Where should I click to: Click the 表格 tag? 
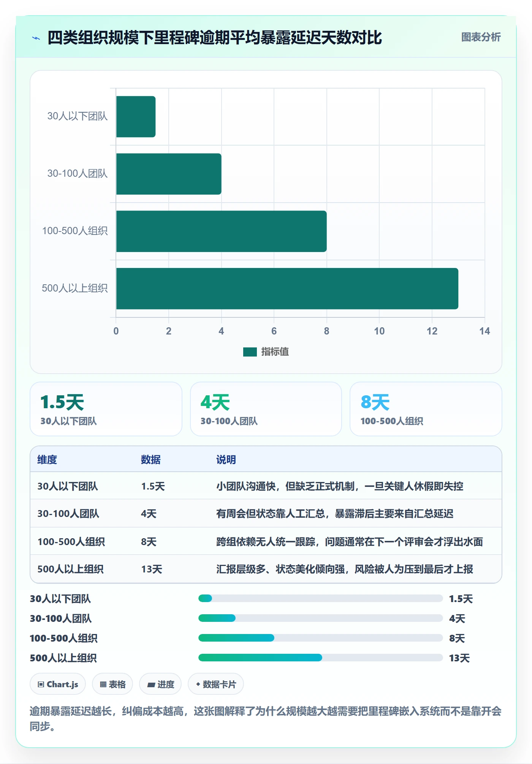(x=112, y=684)
